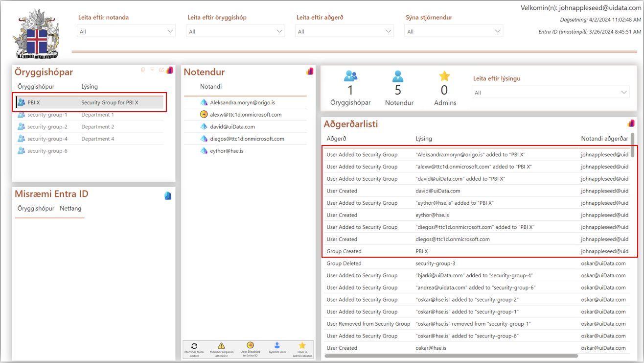Click the 'User is Administrator' star legend icon

click(302, 346)
